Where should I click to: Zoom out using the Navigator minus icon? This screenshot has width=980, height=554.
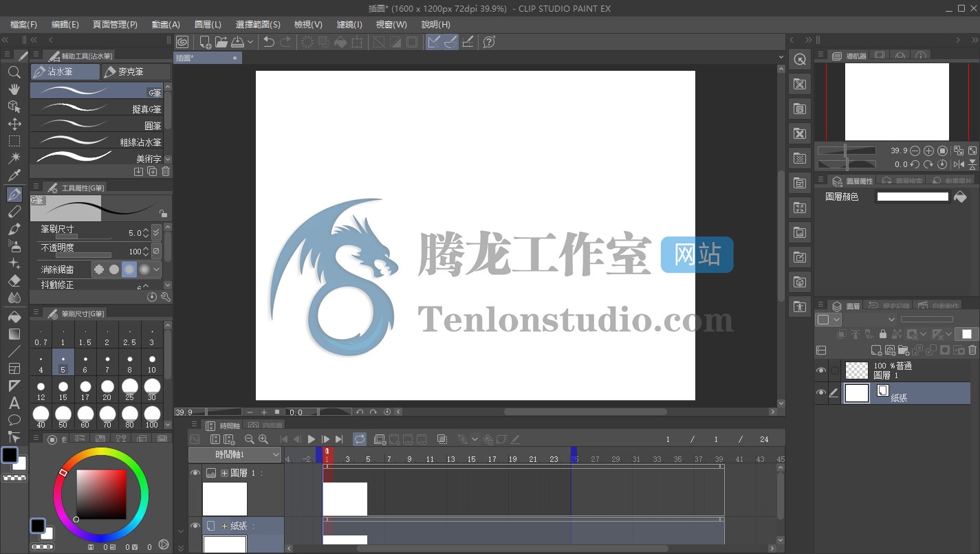point(915,151)
